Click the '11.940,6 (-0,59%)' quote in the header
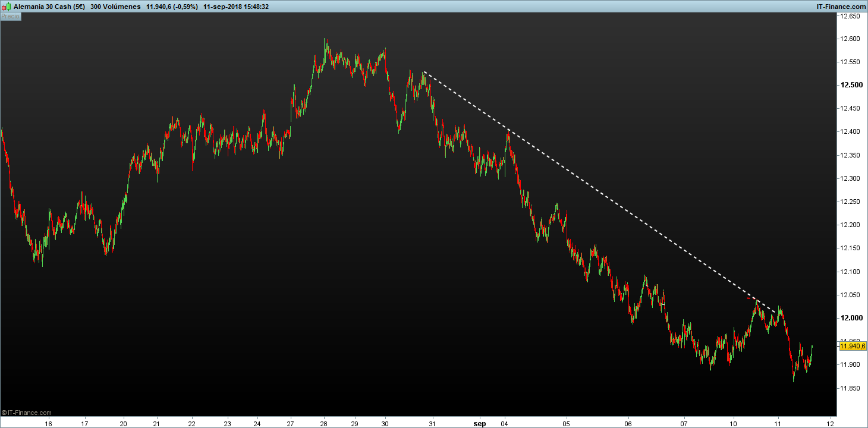 [172, 7]
